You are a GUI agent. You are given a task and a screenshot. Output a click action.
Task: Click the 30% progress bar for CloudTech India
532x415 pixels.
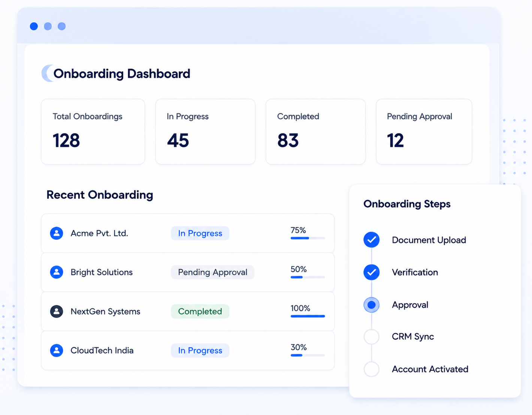click(x=308, y=355)
